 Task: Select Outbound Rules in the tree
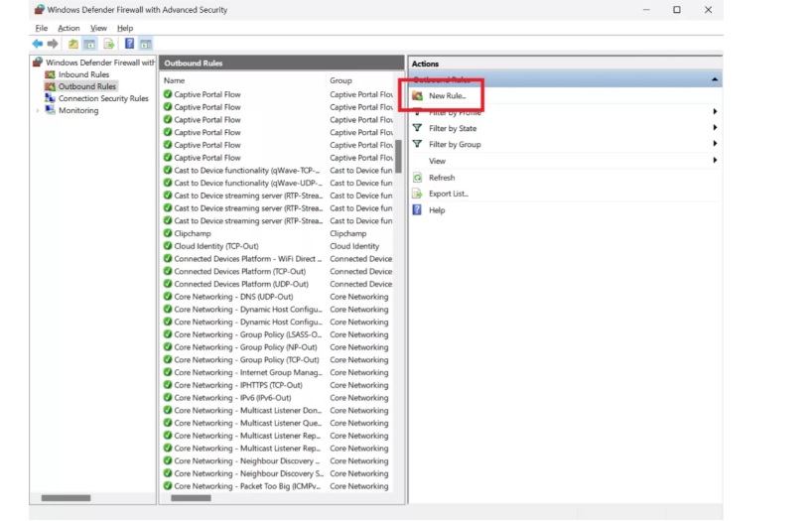87,86
